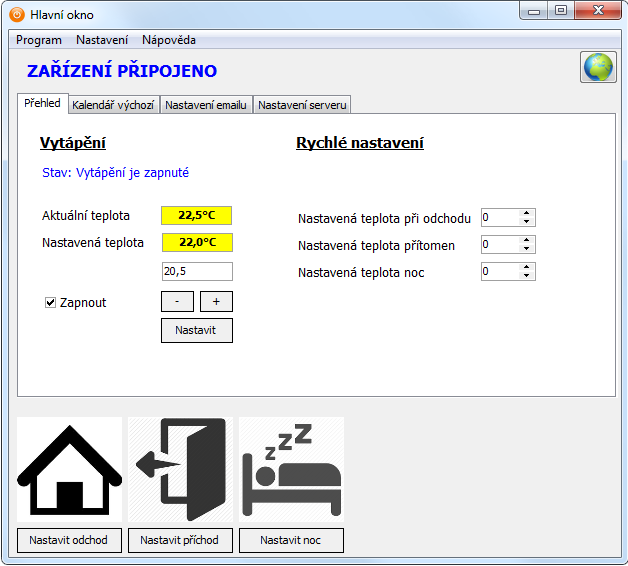
Task: Increase night temperature with up arrow
Action: point(527,267)
